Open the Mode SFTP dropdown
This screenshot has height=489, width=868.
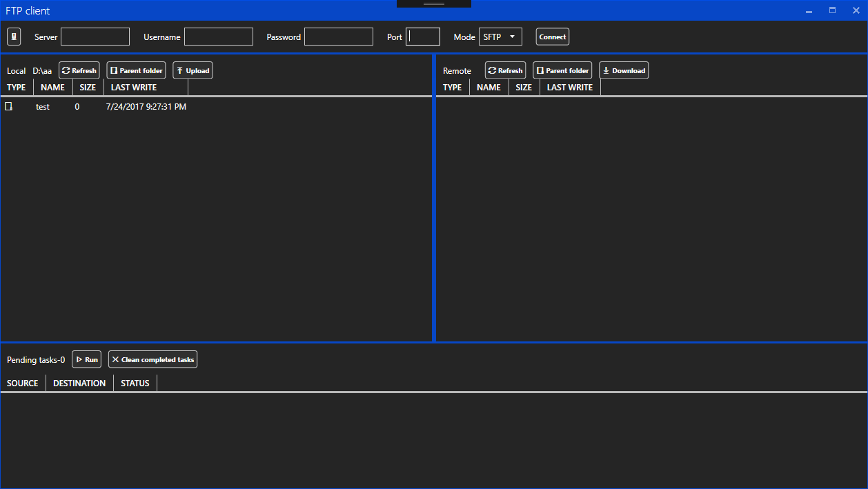pos(500,37)
